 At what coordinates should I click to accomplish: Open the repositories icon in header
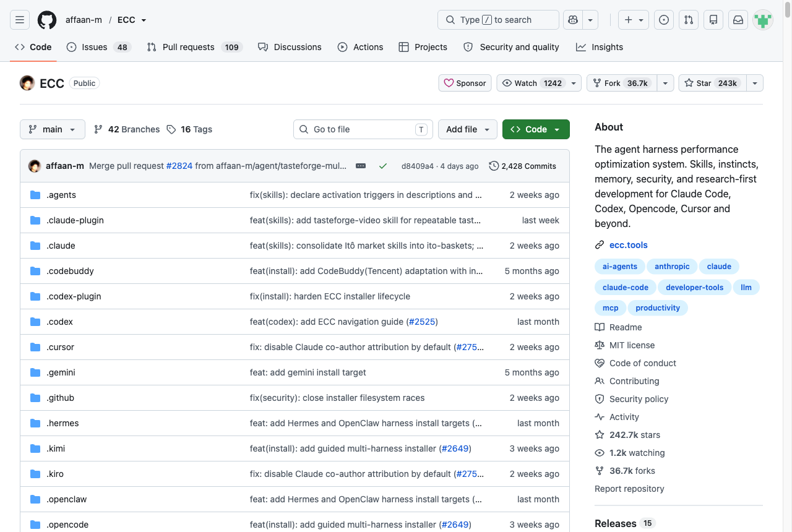(713, 20)
